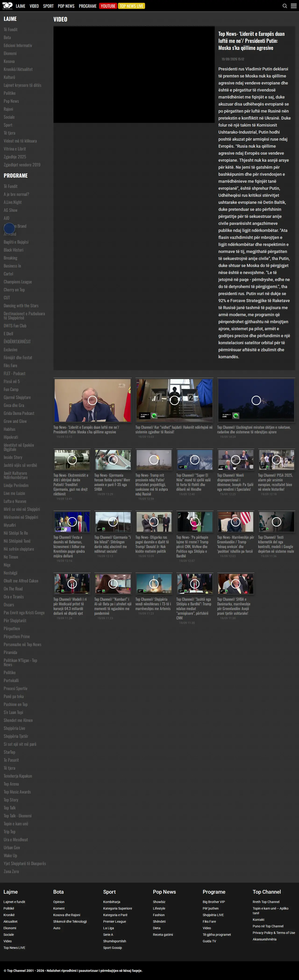Open Dancing with the Stars link
This screenshot has height=980, width=299.
(21, 306)
